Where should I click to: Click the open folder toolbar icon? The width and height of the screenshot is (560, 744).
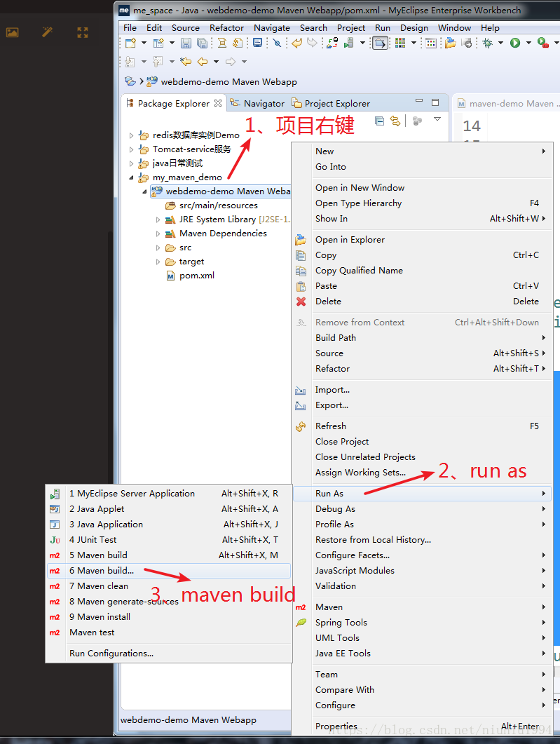(451, 43)
